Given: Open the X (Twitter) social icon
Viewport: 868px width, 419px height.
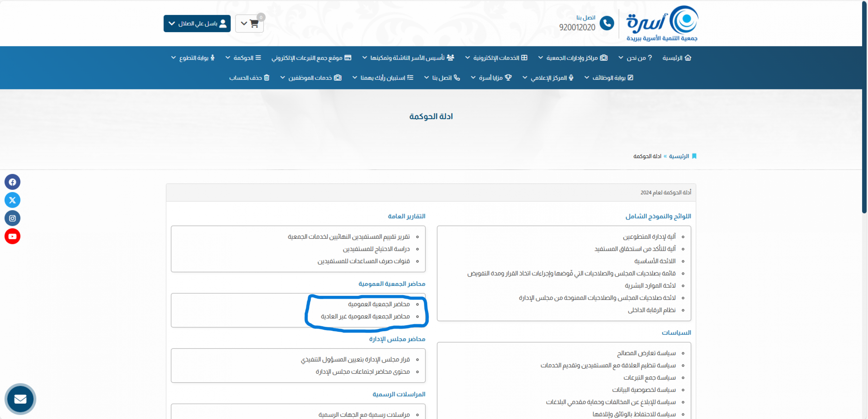Looking at the screenshot, I should pos(12,200).
